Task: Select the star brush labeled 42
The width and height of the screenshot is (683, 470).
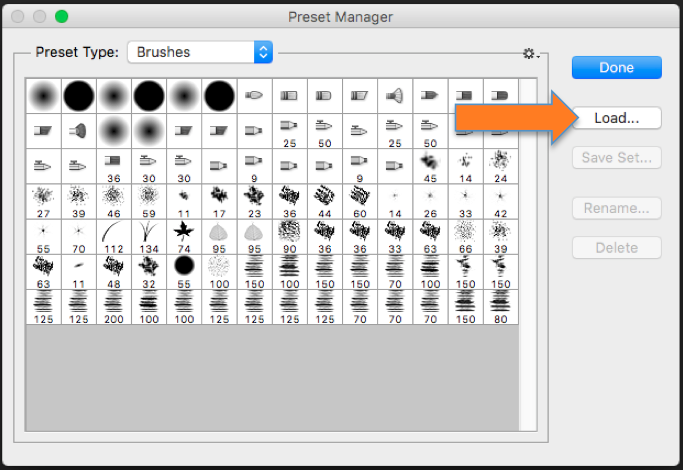Action: pyautogui.click(x=500, y=202)
